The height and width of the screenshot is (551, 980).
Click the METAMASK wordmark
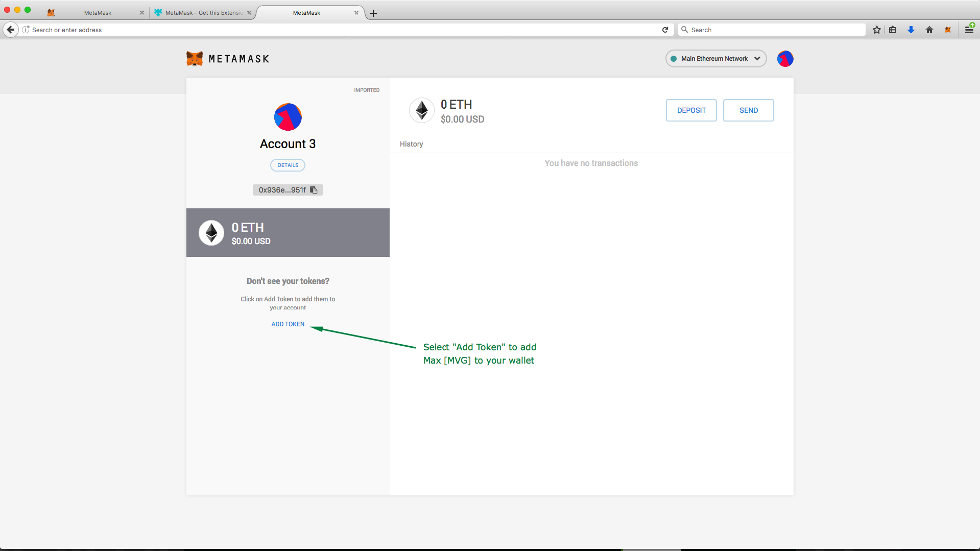click(239, 59)
